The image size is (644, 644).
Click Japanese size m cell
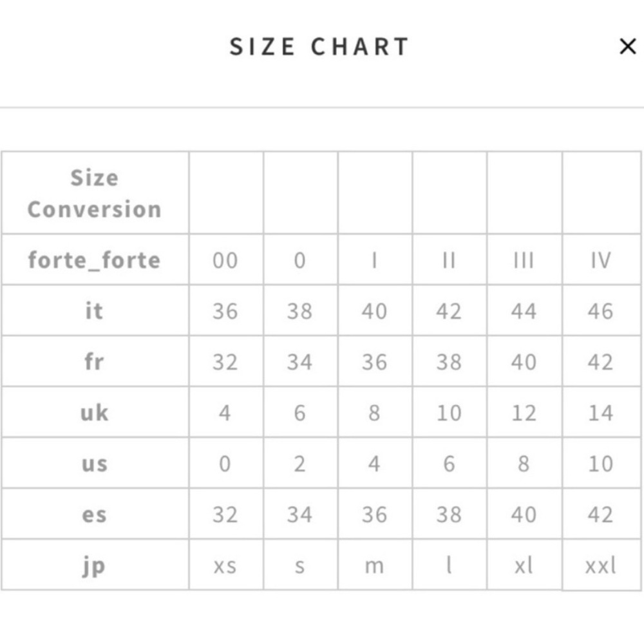coord(374,565)
